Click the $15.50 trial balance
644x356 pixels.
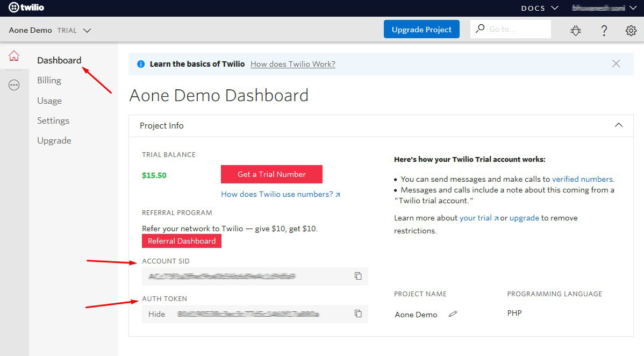tap(154, 175)
